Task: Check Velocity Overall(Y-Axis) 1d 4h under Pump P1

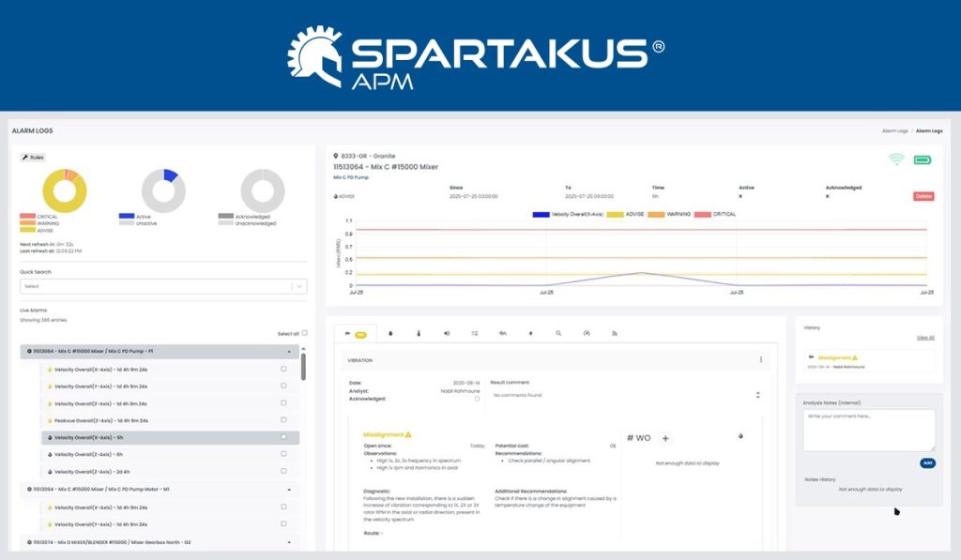Action: pos(283,386)
